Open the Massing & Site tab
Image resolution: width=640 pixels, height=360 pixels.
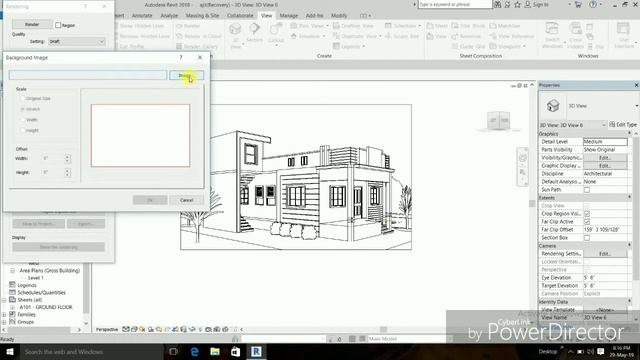click(x=202, y=16)
